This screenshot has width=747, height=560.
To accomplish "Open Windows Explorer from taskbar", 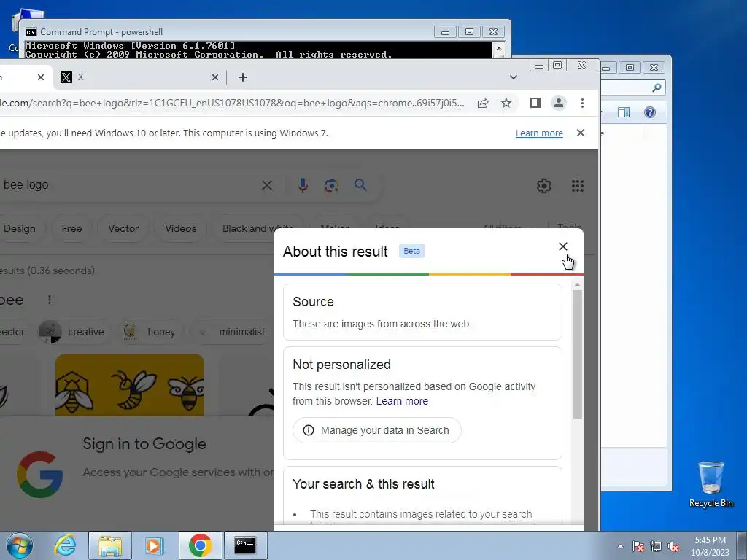I will pos(110,545).
